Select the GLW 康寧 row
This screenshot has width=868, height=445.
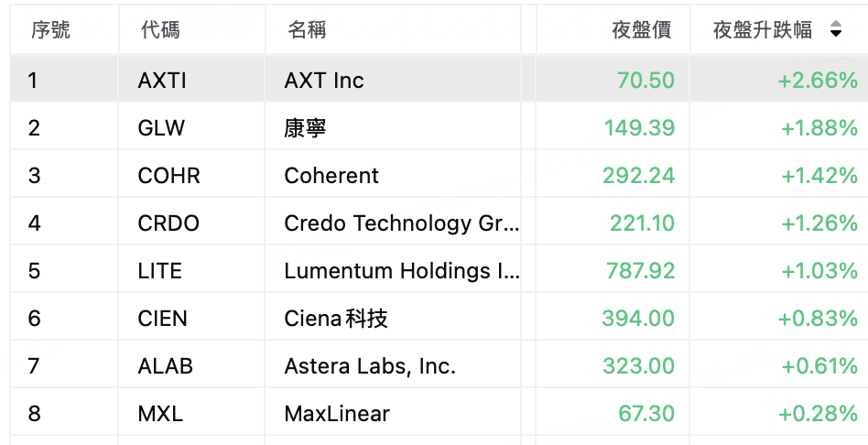click(x=439, y=128)
